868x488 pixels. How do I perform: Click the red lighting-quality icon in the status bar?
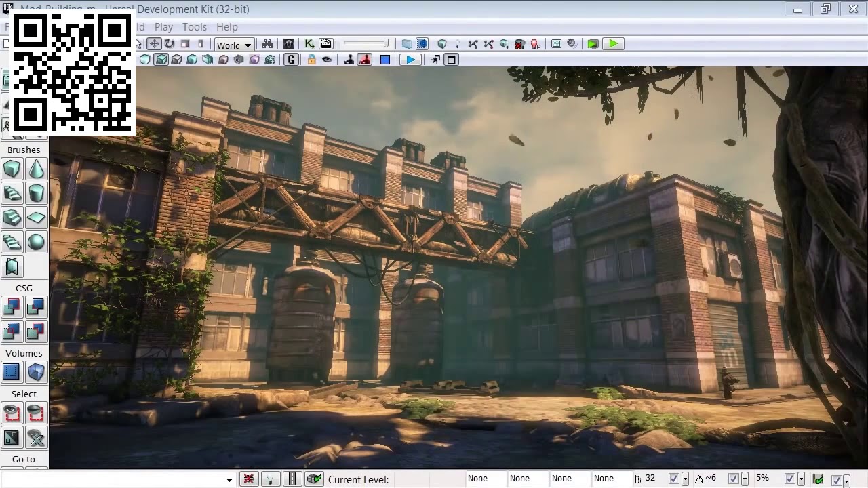(249, 479)
